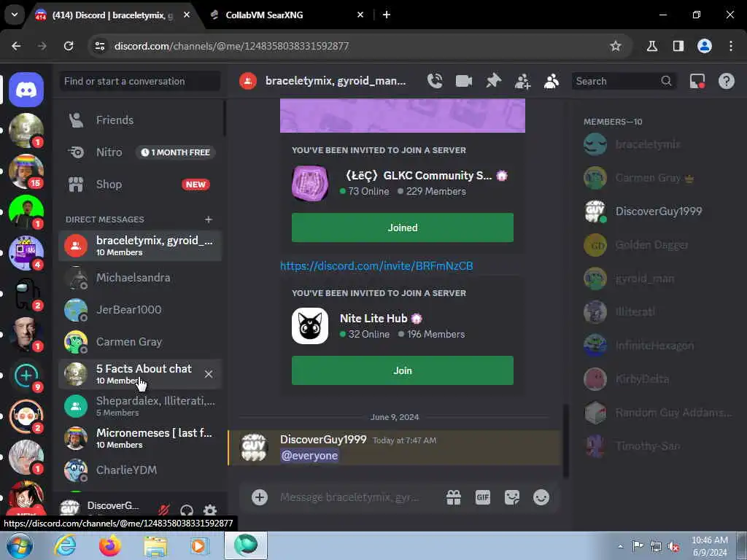Screen dimensions: 747x560
Task: Open User Settings gear icon
Action: [x=210, y=510]
